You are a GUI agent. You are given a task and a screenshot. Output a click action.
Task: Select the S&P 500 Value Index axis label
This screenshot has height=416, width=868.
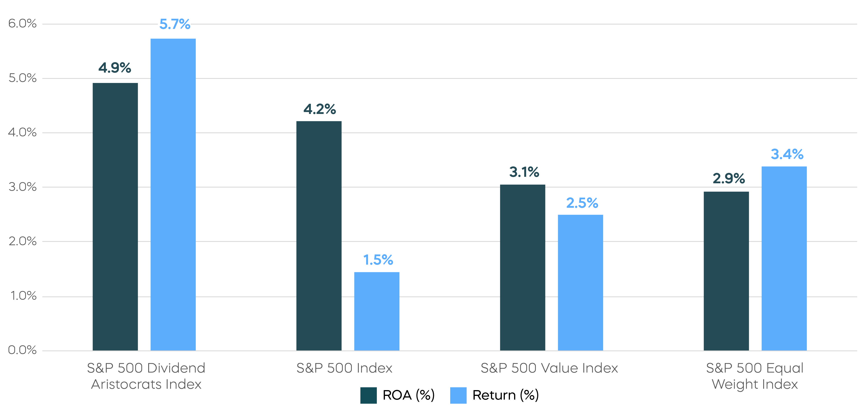coord(549,368)
